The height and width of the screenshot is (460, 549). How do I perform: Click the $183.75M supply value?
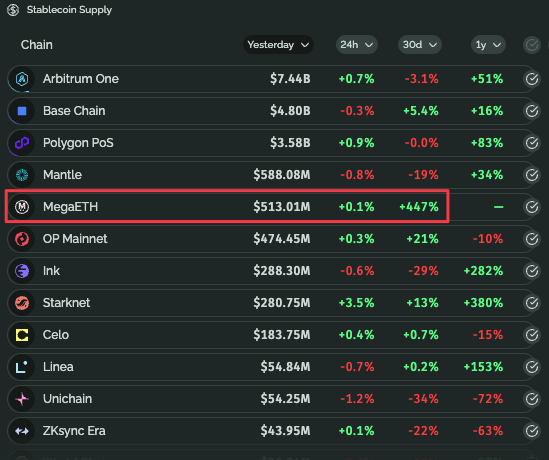pos(282,335)
